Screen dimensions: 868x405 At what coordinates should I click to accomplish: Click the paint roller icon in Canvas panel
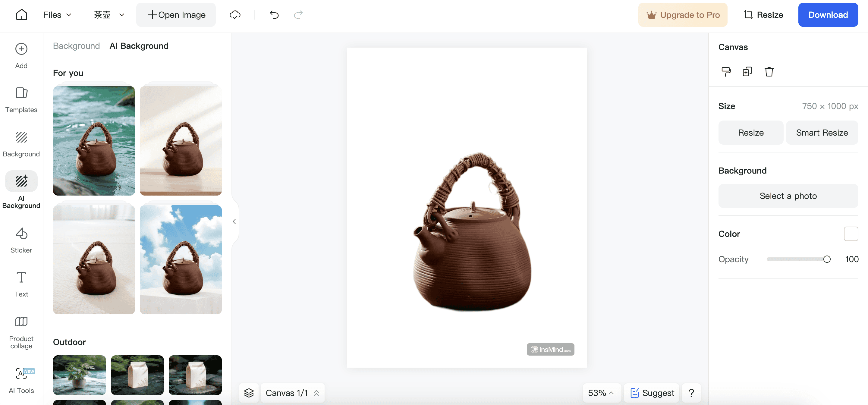coord(726,72)
